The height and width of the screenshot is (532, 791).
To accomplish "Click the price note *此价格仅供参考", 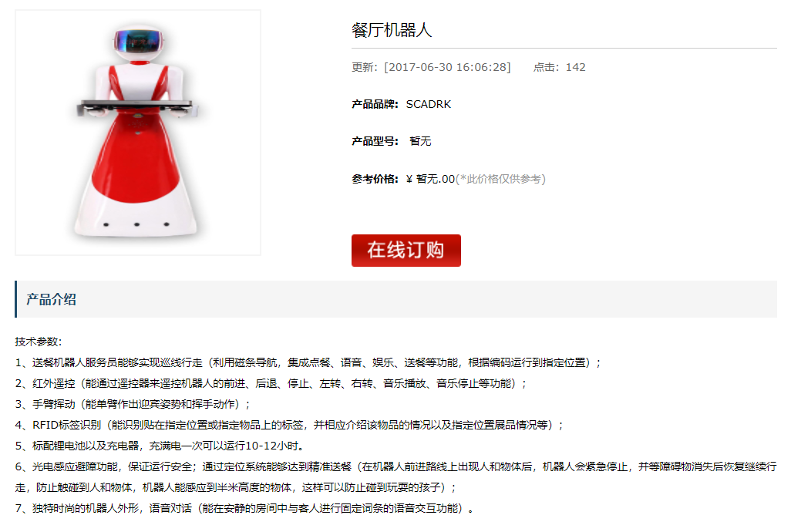I will (x=500, y=179).
